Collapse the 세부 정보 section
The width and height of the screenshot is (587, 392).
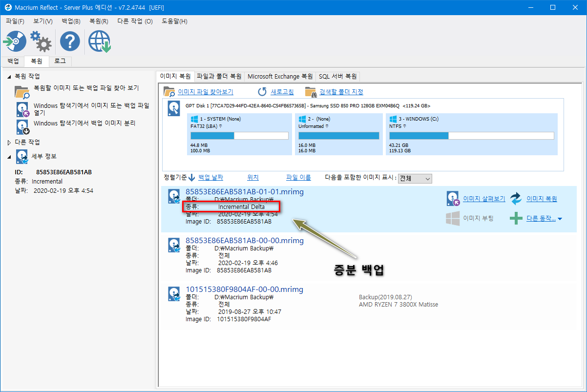click(8, 157)
